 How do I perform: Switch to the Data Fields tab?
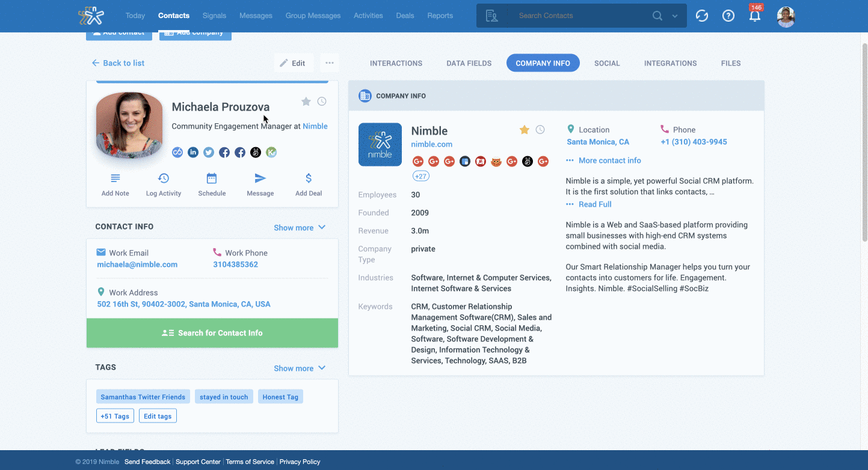[469, 63]
